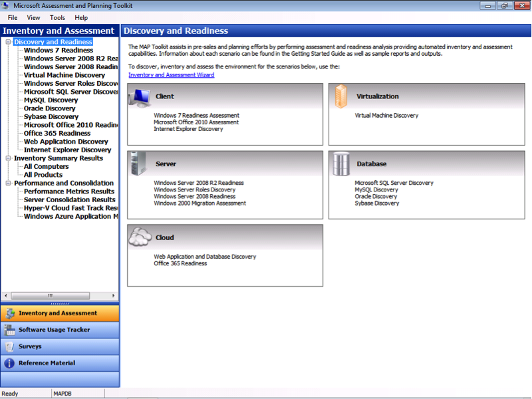Select Windows 7 Readiness tree item
Screen dimensions: 532x399
tap(59, 51)
